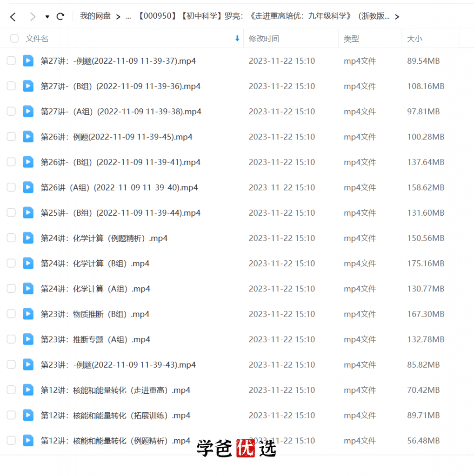The height and width of the screenshot is (476, 474).
Task: Click the video icon of 第23讲：推断专题（A组）
Action: pos(28,339)
